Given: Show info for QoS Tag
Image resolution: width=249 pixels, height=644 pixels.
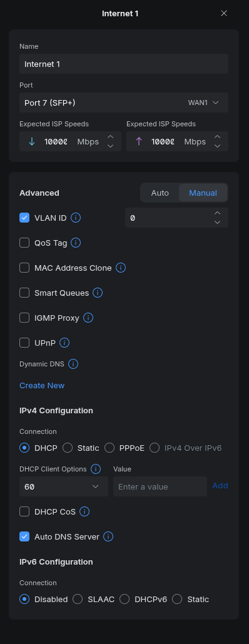Looking at the screenshot, I should point(76,243).
